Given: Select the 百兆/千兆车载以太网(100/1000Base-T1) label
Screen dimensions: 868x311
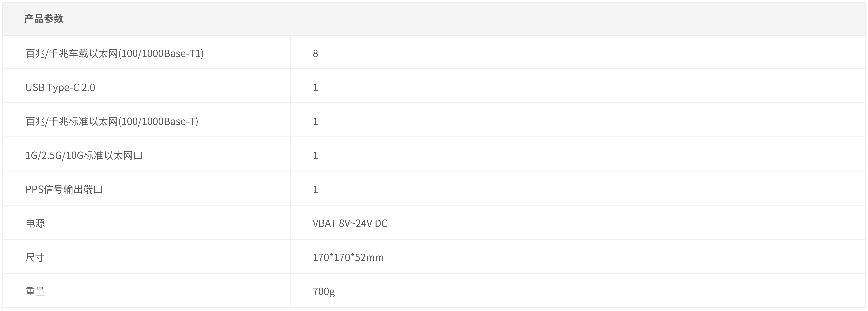Looking at the screenshot, I should 115,53.
